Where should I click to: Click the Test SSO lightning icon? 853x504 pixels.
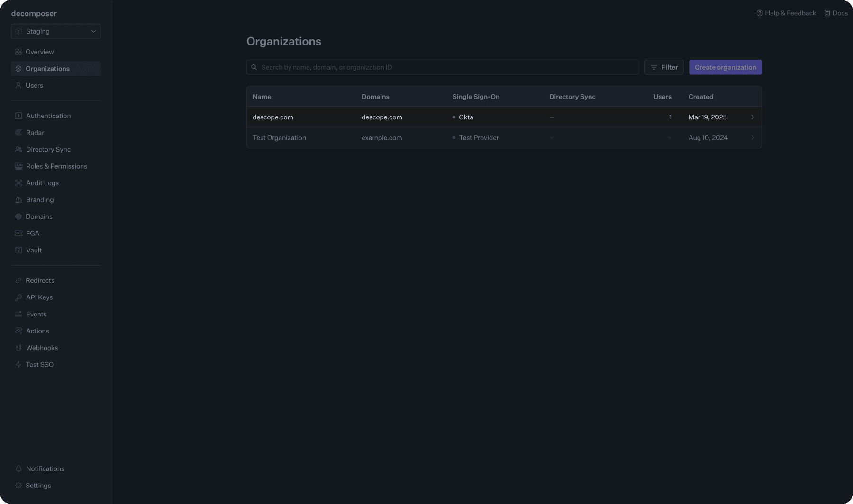18,365
